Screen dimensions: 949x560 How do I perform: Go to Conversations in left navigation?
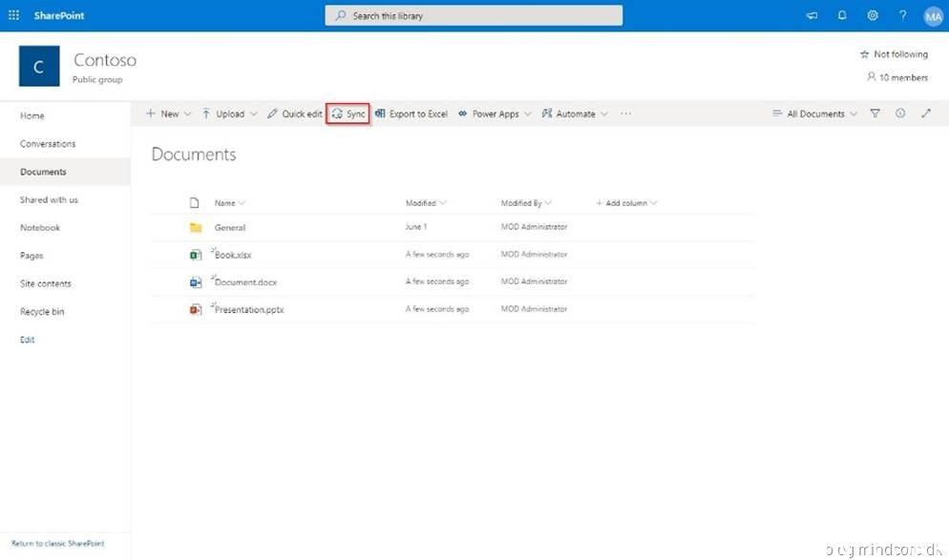48,144
